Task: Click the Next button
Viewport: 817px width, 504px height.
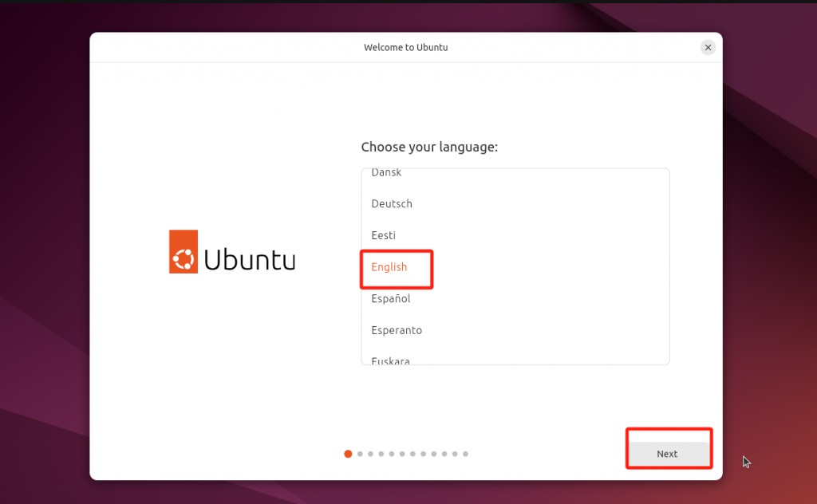Action: 669,454
